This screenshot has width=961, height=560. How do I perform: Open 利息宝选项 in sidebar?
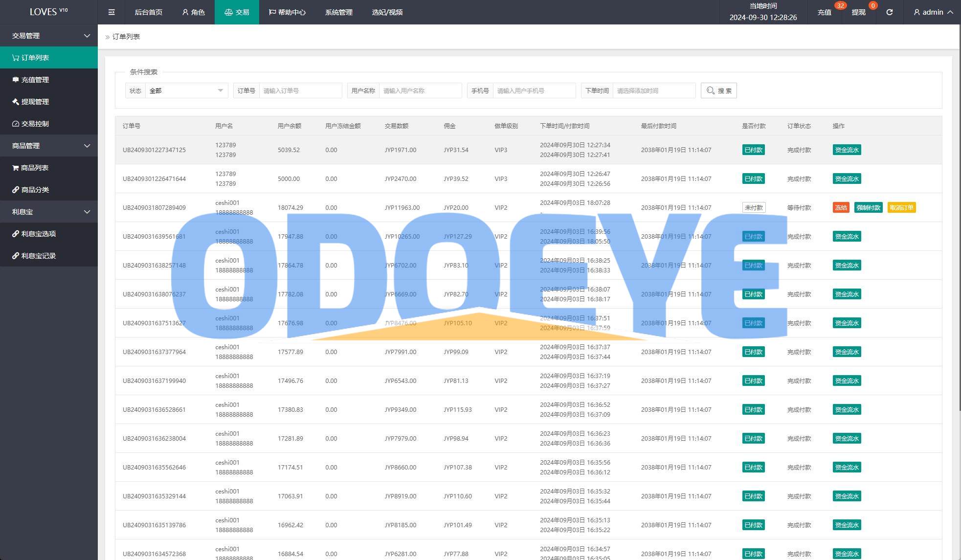click(49, 234)
